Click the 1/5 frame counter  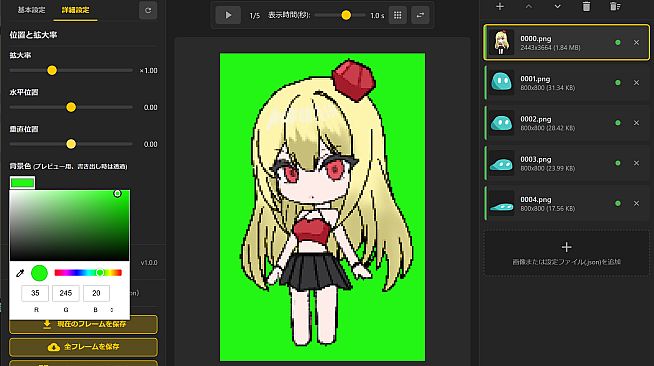(254, 16)
